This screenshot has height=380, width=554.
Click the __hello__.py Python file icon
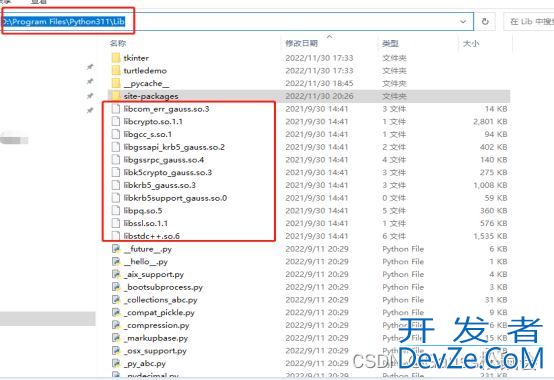[116, 262]
